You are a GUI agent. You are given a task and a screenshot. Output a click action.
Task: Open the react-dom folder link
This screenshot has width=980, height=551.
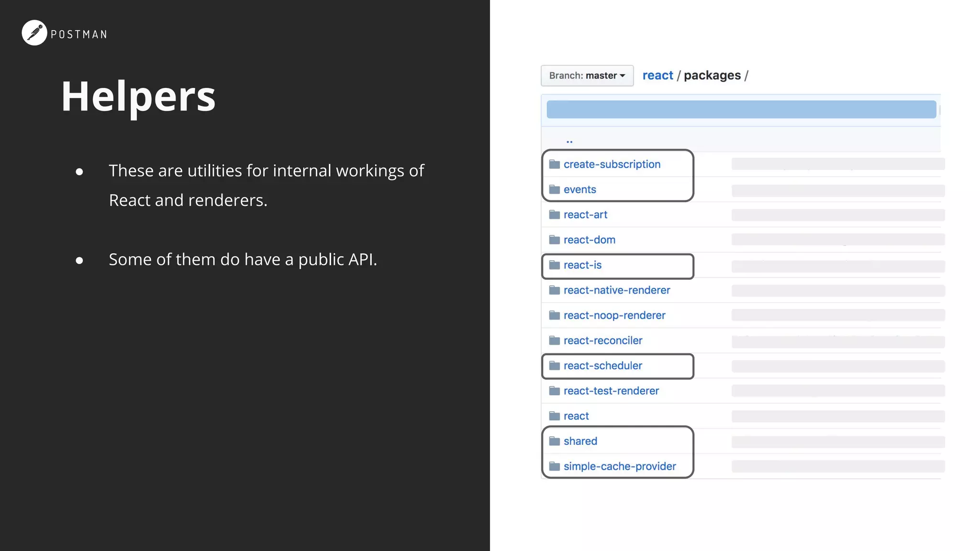(590, 240)
